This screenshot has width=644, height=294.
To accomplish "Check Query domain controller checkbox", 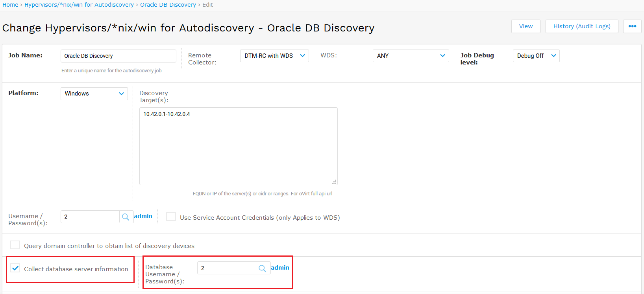I will (x=15, y=245).
